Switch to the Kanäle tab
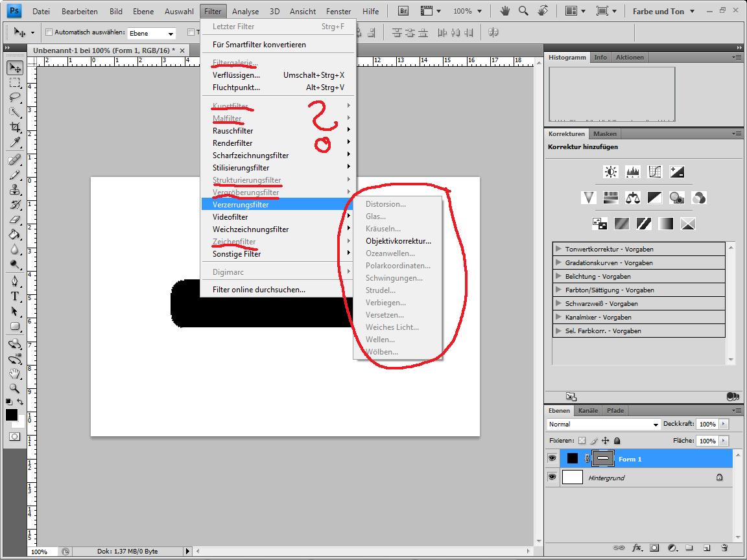 tap(588, 410)
